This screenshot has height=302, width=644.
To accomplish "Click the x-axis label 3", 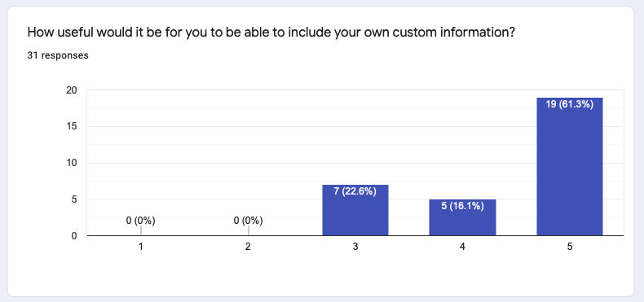I will pyautogui.click(x=355, y=247).
